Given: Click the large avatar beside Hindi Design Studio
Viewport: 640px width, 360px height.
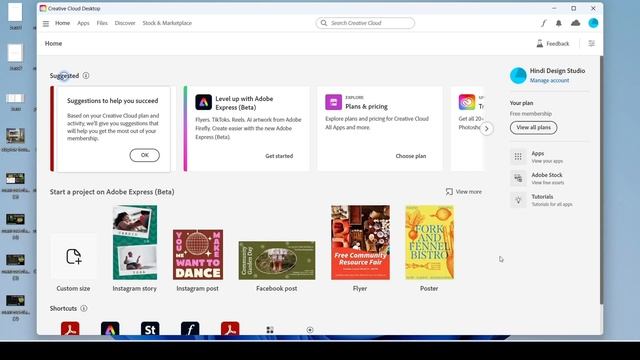Looking at the screenshot, I should (518, 76).
